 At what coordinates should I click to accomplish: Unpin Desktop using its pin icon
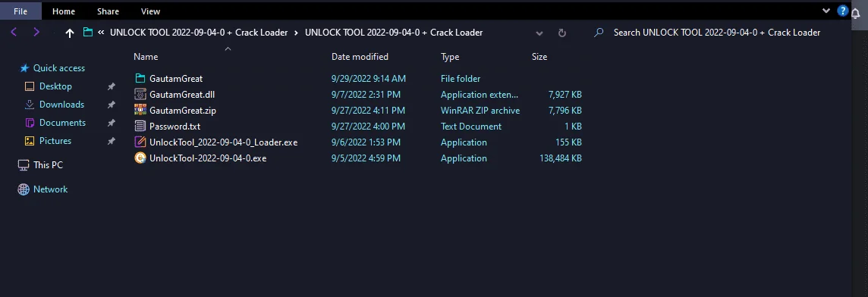tap(112, 87)
